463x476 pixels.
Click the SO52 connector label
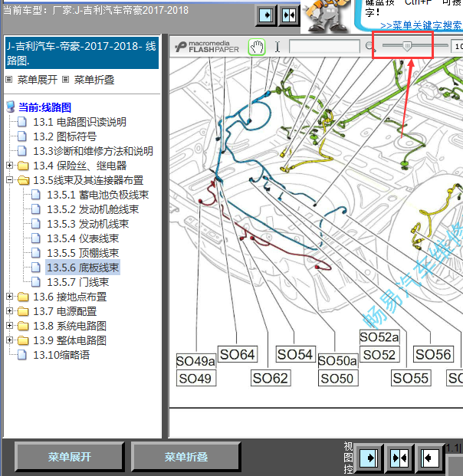click(379, 354)
